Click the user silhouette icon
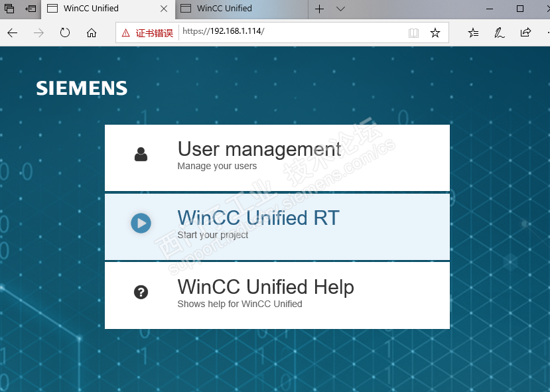550x392 pixels. tap(141, 155)
